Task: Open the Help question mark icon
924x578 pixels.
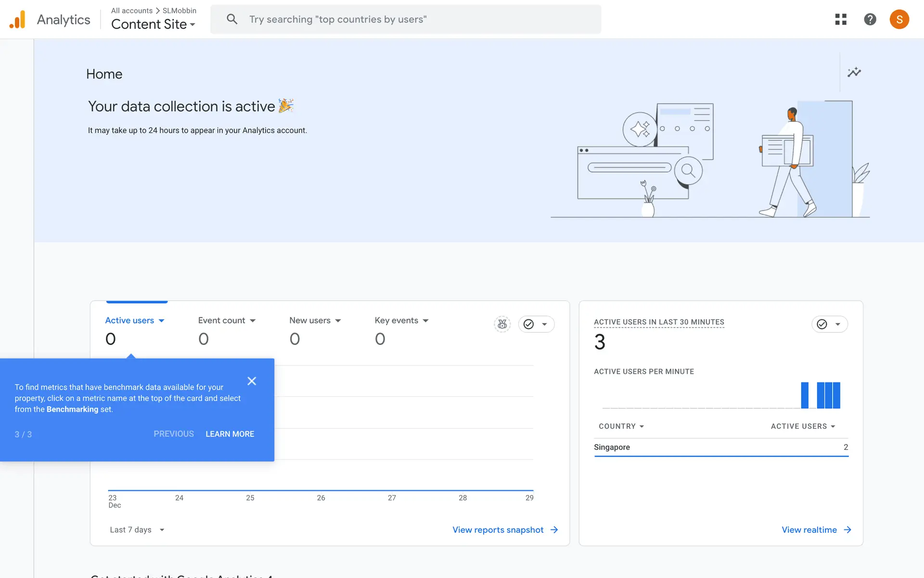Action: tap(870, 19)
